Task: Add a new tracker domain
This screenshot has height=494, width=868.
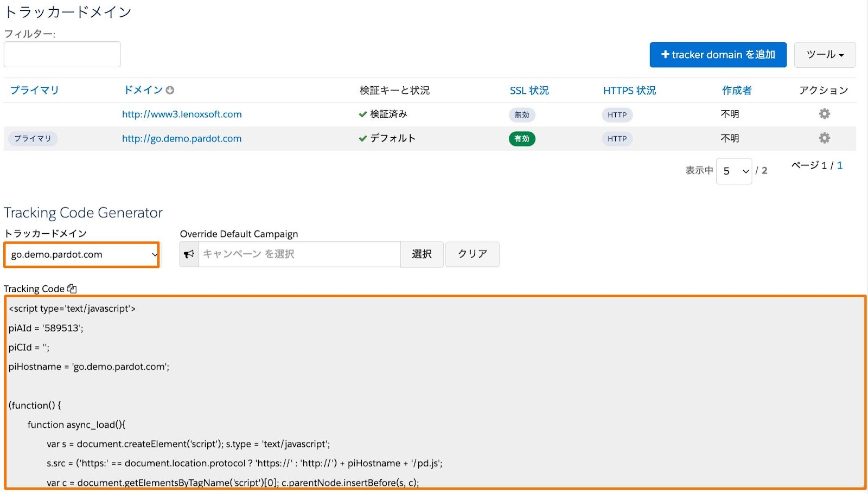Action: tap(718, 55)
